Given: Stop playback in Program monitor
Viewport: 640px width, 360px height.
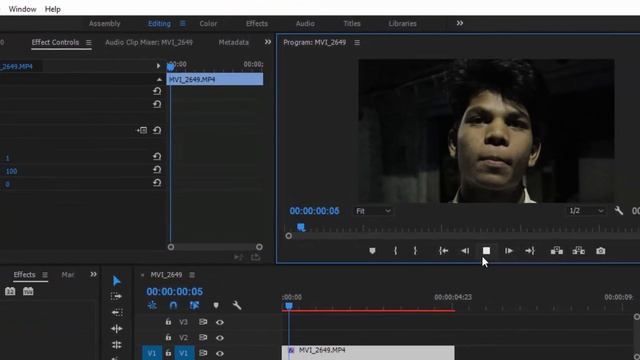Looking at the screenshot, I should [x=486, y=251].
